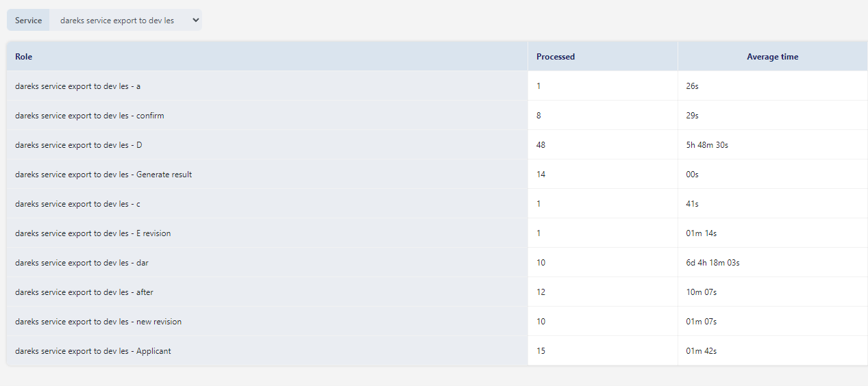Image resolution: width=868 pixels, height=386 pixels.
Task: Select the '- after' role row
Action: coord(437,292)
